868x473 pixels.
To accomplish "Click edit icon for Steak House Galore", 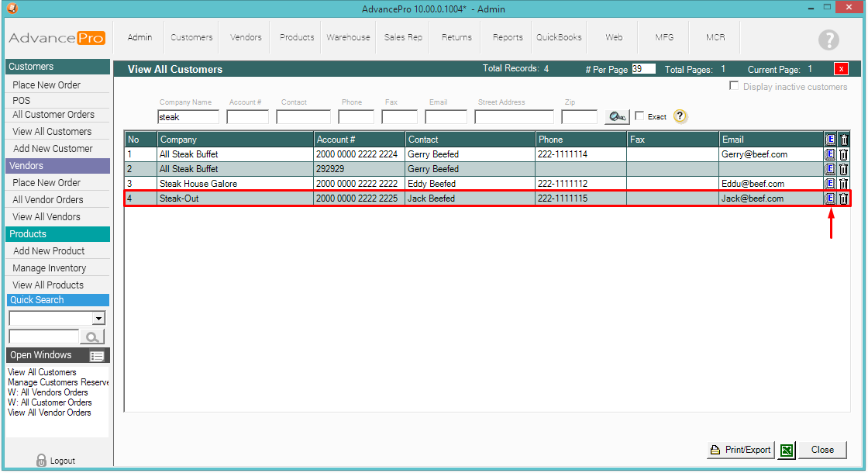I will [830, 184].
